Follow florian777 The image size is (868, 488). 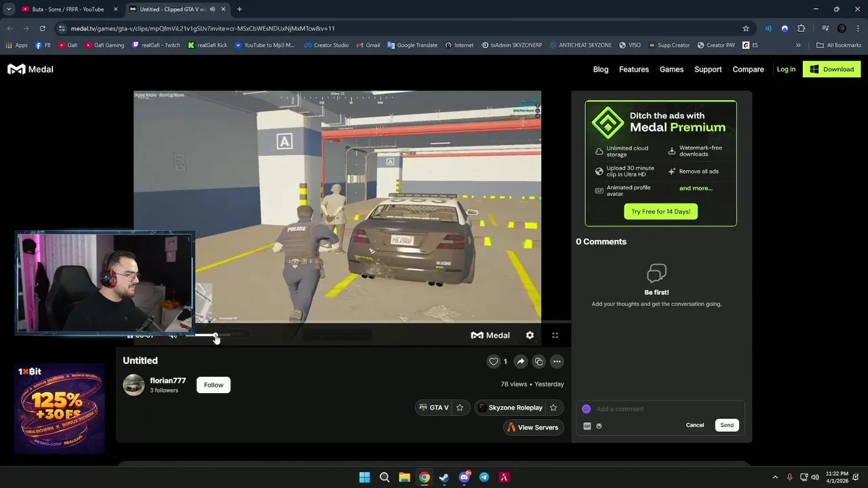[x=214, y=385]
